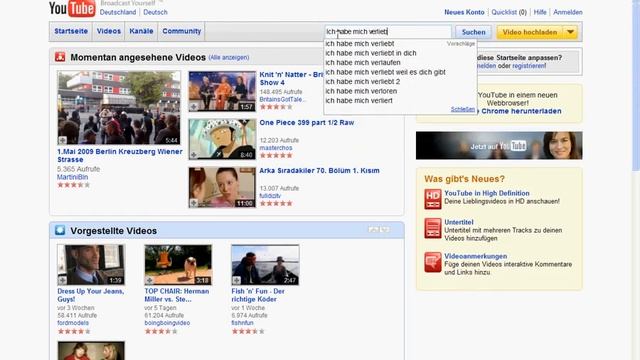640x360 pixels.
Task: Open fordmodels channel link
Action: [73, 323]
